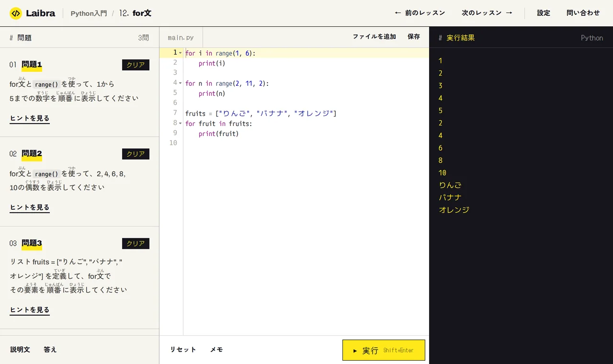The image size is (613, 364).
Task: Click output line りんご
Action: point(450,185)
